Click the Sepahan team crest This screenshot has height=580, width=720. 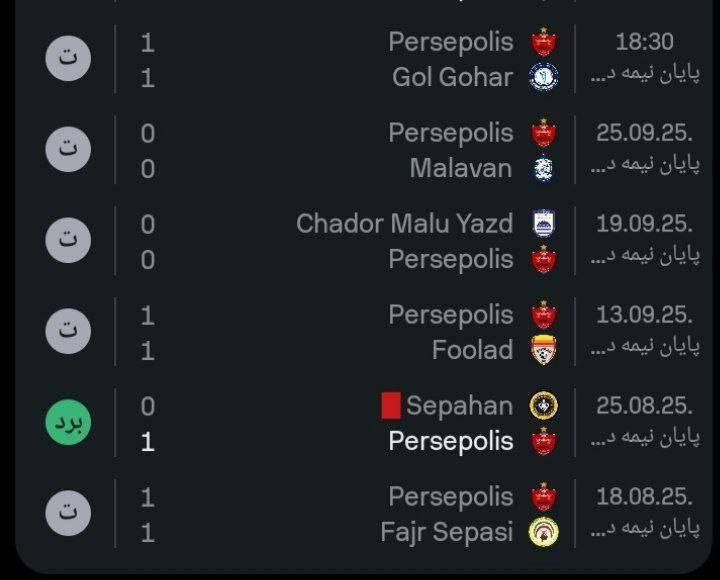pyautogui.click(x=543, y=405)
